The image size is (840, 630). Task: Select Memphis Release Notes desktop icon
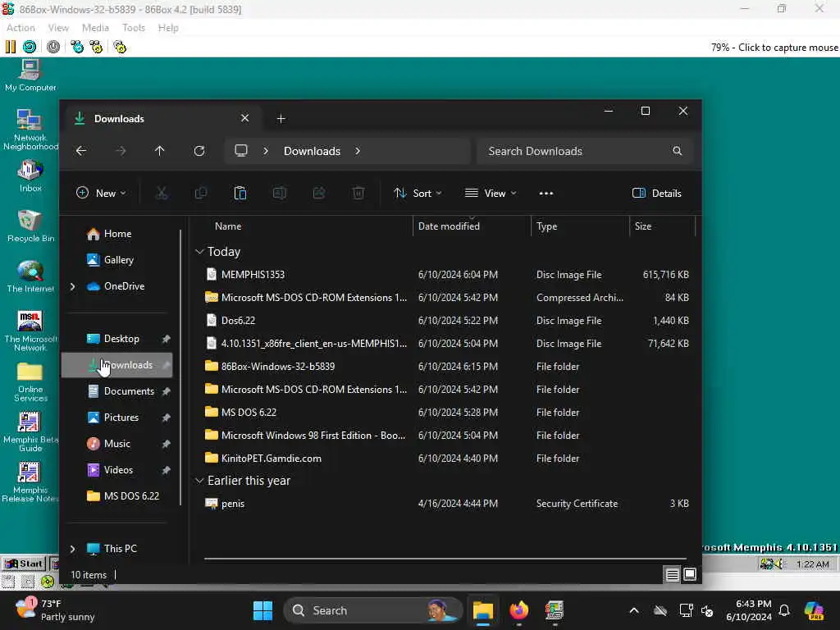30,482
